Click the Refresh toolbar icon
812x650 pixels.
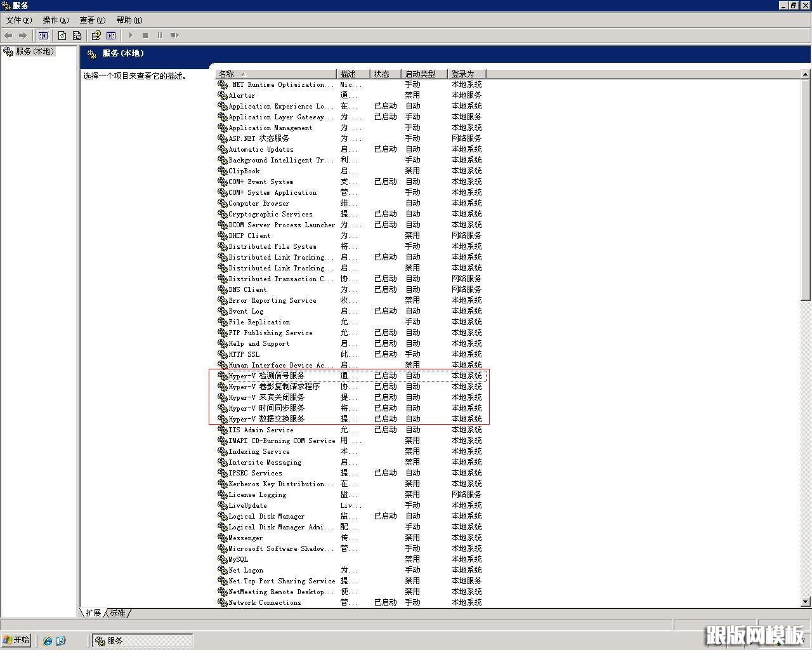tap(62, 36)
